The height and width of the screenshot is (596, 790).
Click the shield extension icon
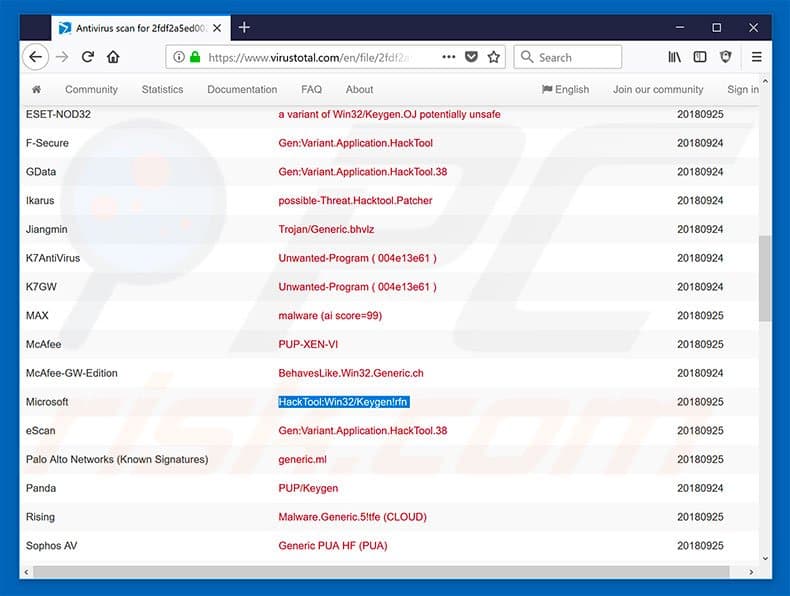[x=726, y=57]
